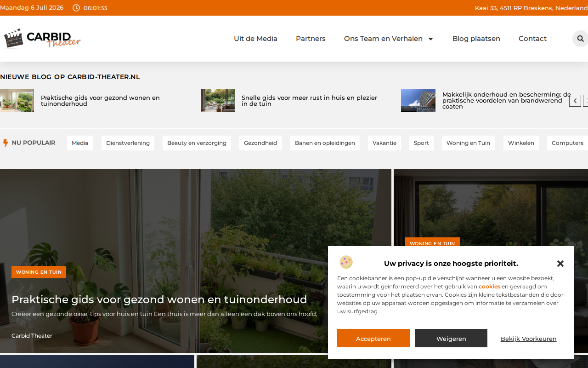The width and height of the screenshot is (588, 368).
Task: Open the large hero article headline
Action: point(159,299)
